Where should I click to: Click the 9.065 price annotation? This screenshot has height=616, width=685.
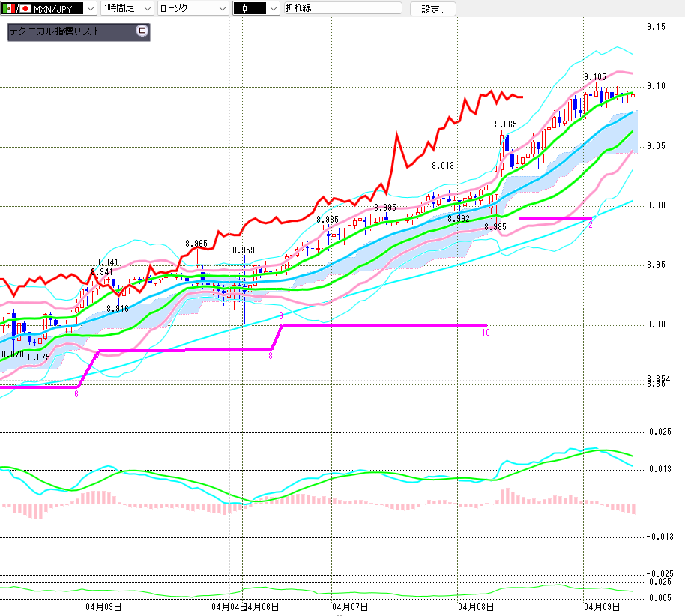coord(505,124)
